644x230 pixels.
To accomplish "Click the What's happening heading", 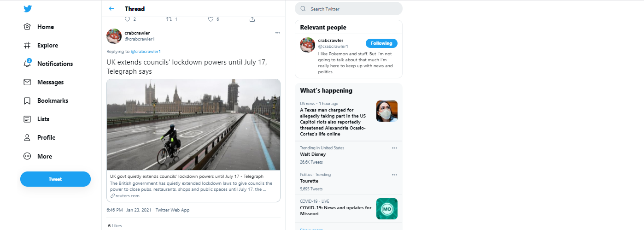I will click(x=326, y=91).
